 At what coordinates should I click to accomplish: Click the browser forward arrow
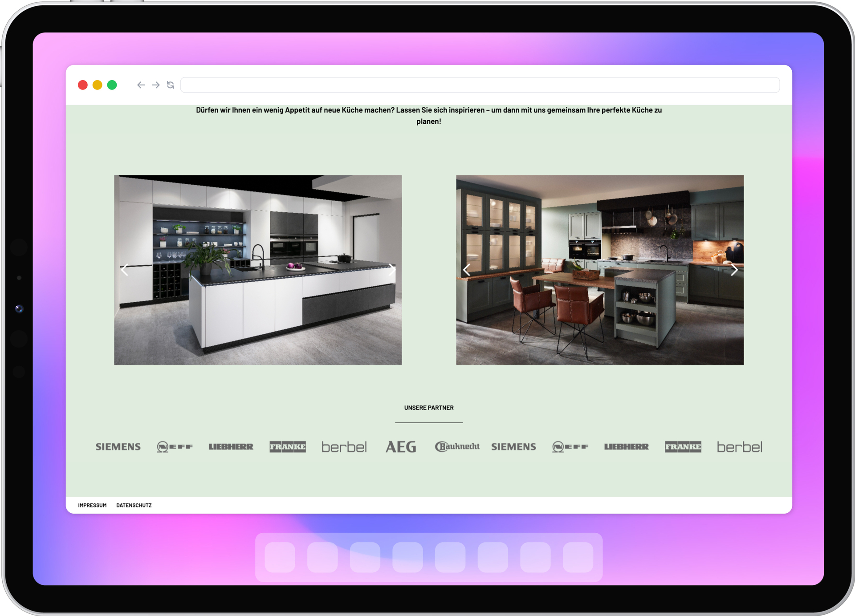point(155,85)
